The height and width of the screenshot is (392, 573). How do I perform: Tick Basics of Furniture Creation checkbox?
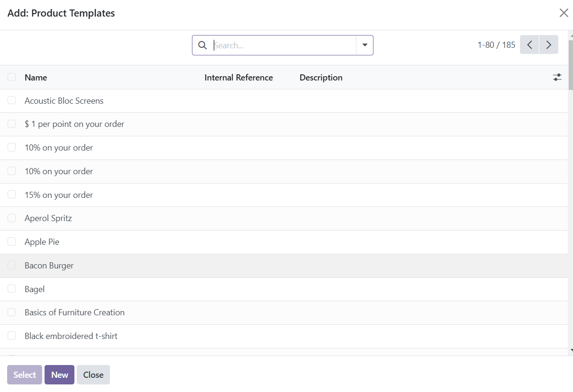coord(12,312)
